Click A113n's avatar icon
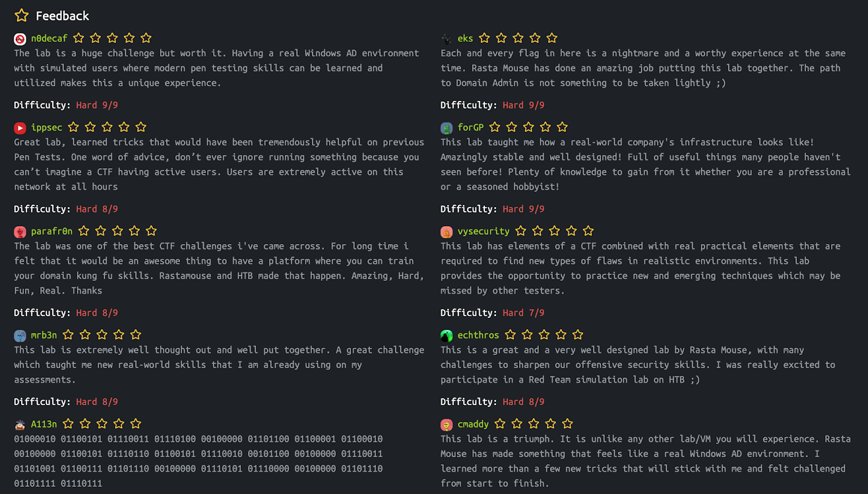 tap(20, 425)
